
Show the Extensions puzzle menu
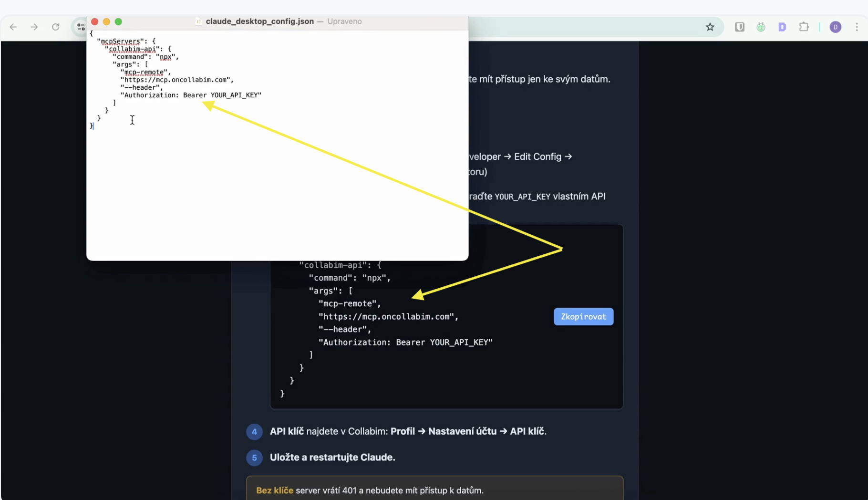coord(804,27)
